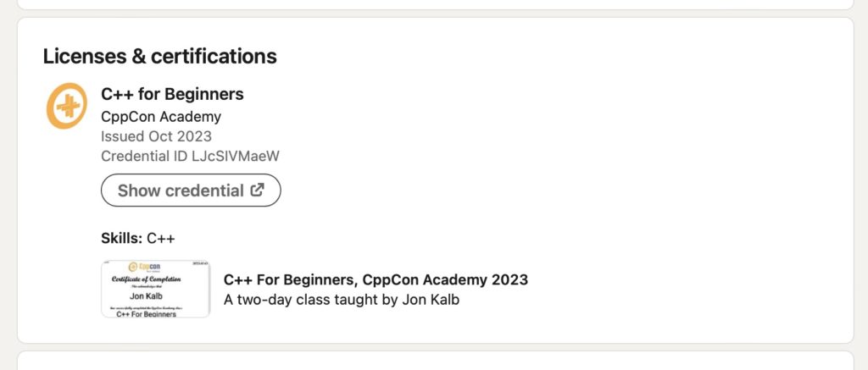Select the C++ skill next to Skills
This screenshot has height=370, width=868.
(161, 238)
